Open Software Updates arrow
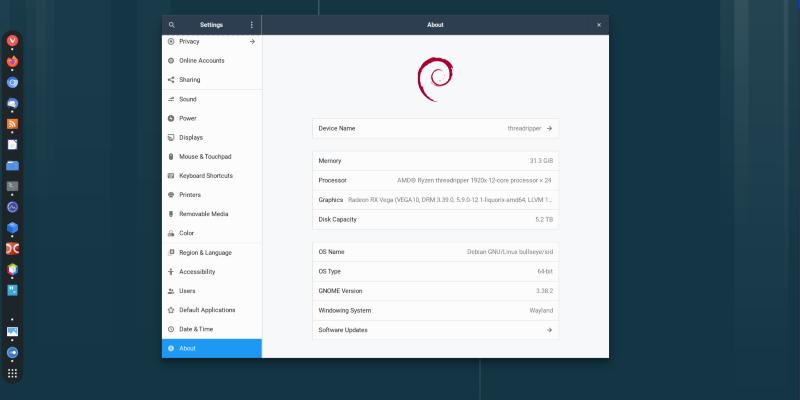The width and height of the screenshot is (800, 400). (x=549, y=330)
